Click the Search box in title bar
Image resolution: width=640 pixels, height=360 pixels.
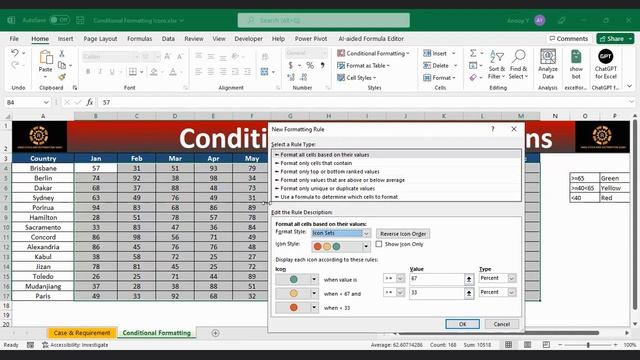[x=324, y=20]
